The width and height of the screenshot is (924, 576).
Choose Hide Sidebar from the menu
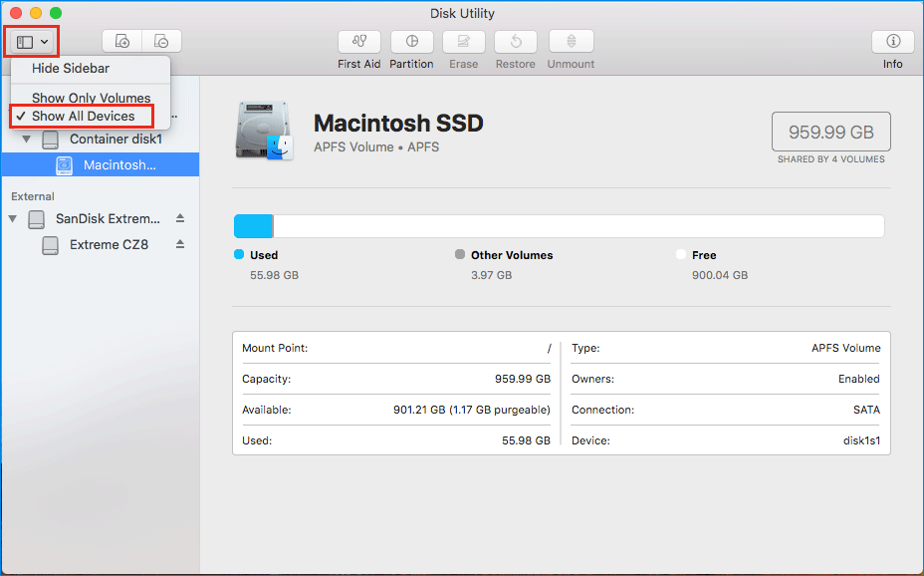tap(70, 69)
